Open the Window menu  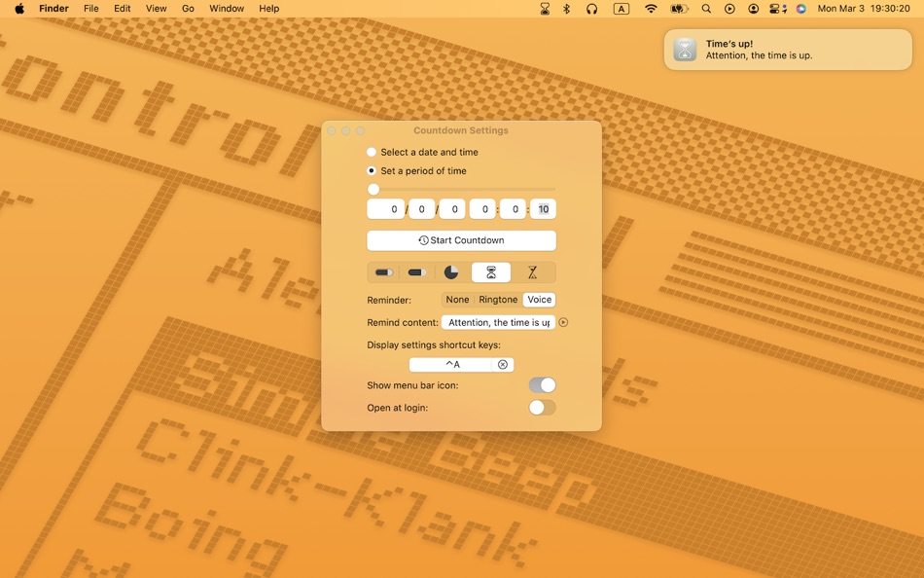(227, 9)
